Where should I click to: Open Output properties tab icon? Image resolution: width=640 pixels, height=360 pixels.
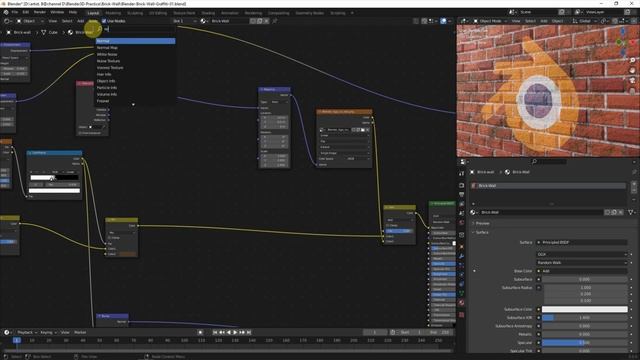(461, 195)
